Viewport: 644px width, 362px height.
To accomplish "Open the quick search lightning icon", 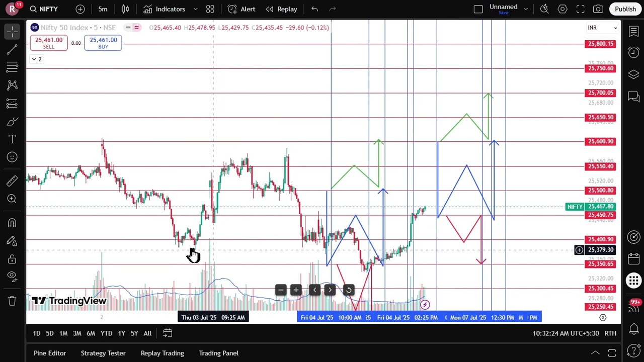I will tap(544, 9).
